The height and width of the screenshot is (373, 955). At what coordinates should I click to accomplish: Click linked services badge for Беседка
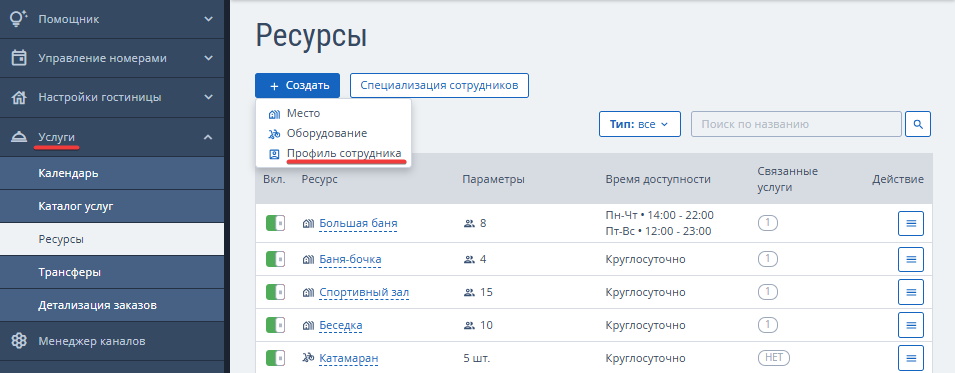pyautogui.click(x=767, y=325)
